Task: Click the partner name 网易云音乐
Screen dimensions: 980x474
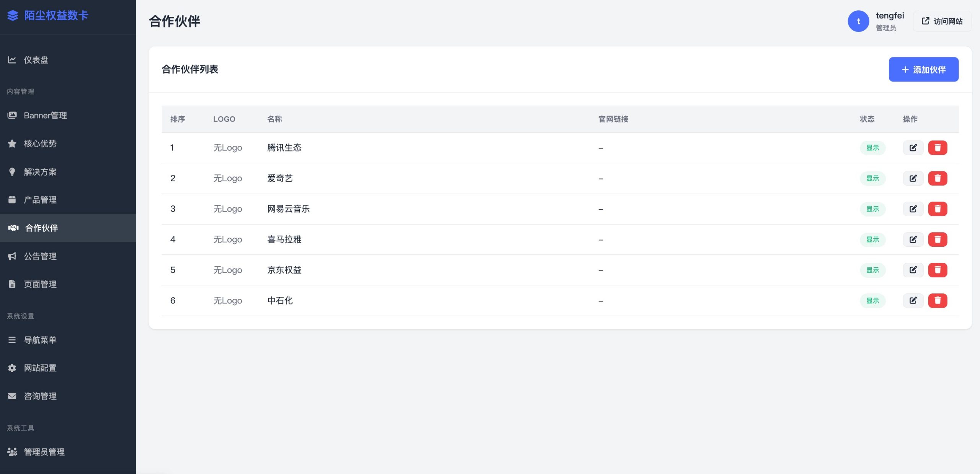Action: click(288, 209)
